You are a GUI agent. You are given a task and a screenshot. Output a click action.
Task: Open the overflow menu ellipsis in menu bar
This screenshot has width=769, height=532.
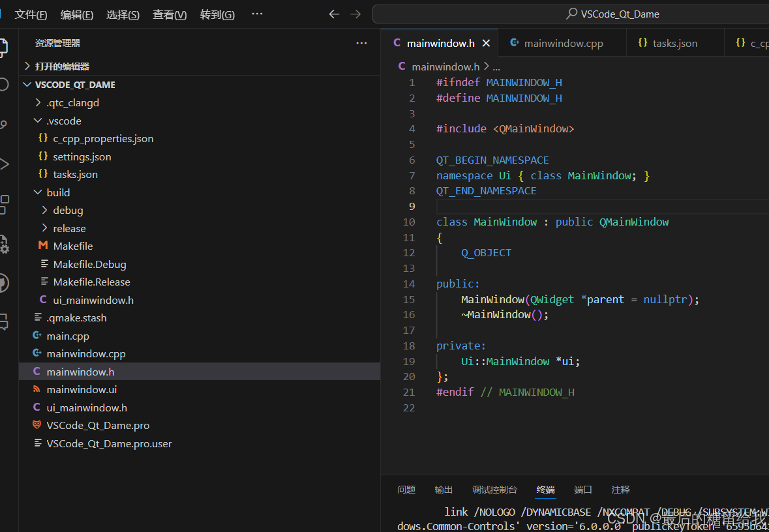257,14
